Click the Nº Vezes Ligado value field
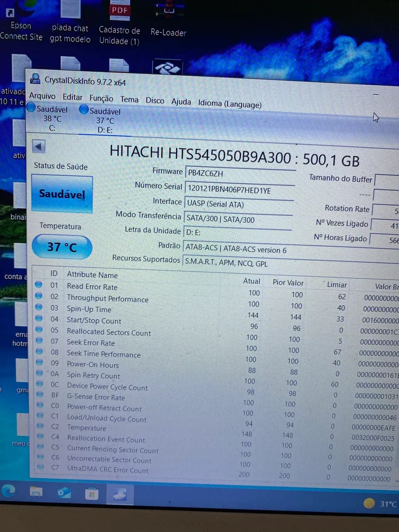Screen dimensions: 399x532 tap(385, 226)
